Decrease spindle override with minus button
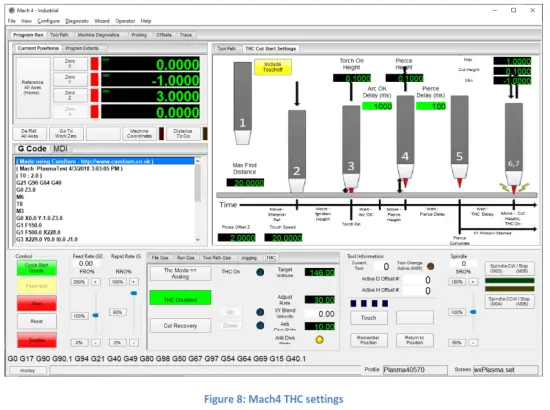This screenshot has height=410, width=550. click(473, 342)
